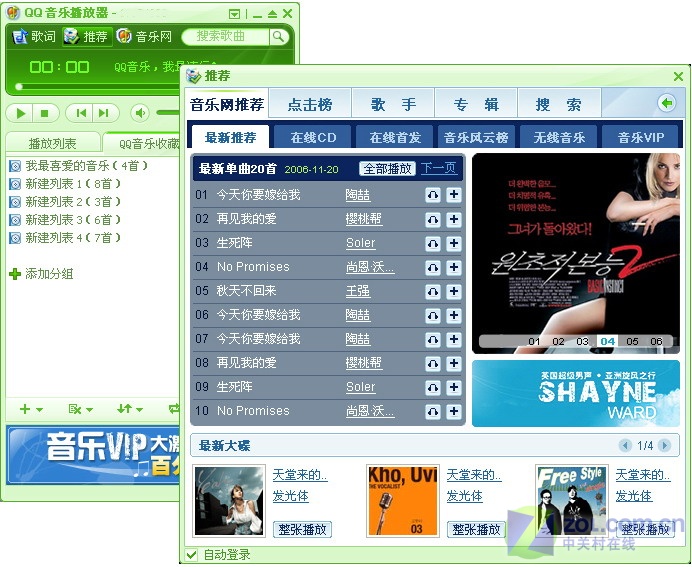Add track 05 秋天不回来 with plus icon
Image resolution: width=692 pixels, height=567 pixels.
click(x=454, y=291)
